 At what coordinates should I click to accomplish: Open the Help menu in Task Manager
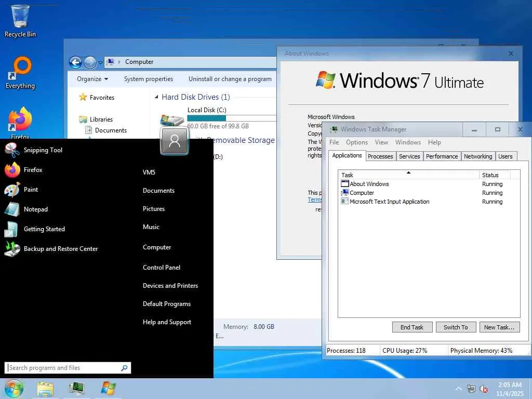pos(434,142)
